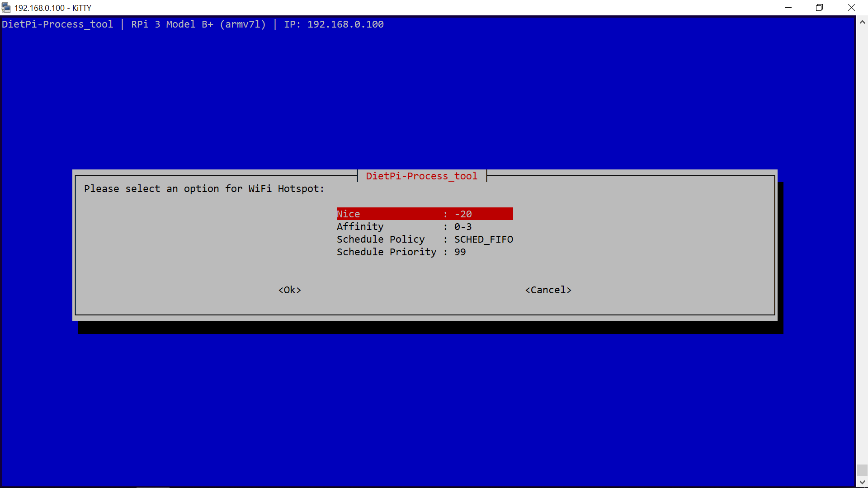Screen dimensions: 868x488
Task: Click the terminal scrollbar thumb
Action: pyautogui.click(x=862, y=470)
